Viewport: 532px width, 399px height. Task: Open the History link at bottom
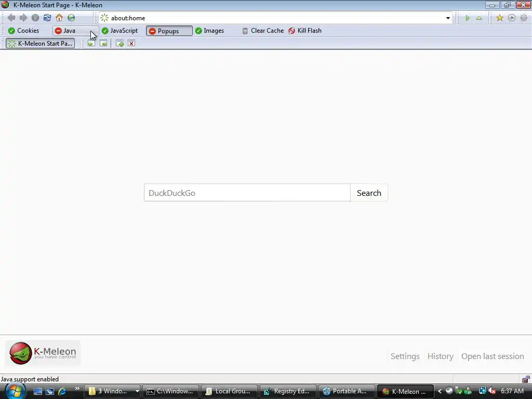click(x=441, y=356)
